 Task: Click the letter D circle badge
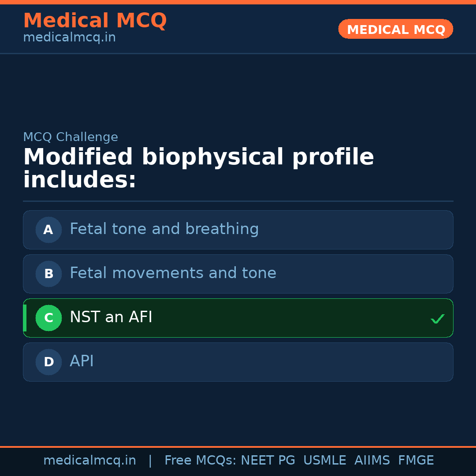pyautogui.click(x=48, y=362)
